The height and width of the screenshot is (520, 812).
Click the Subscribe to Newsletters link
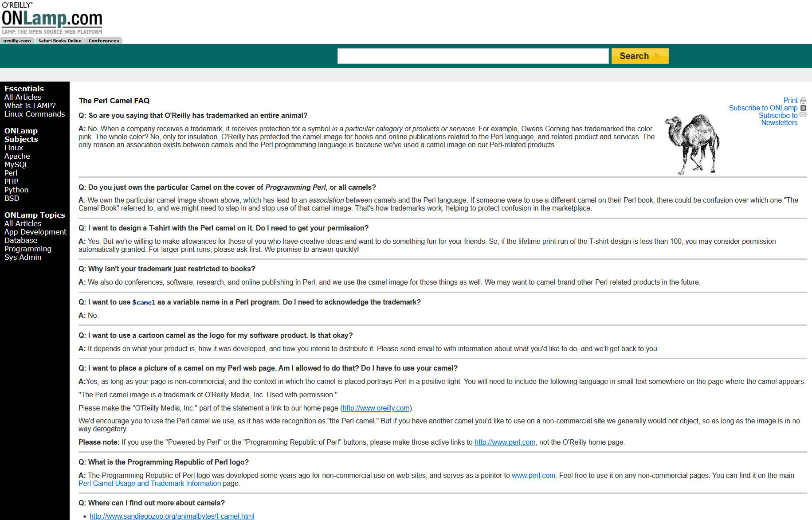click(778, 119)
